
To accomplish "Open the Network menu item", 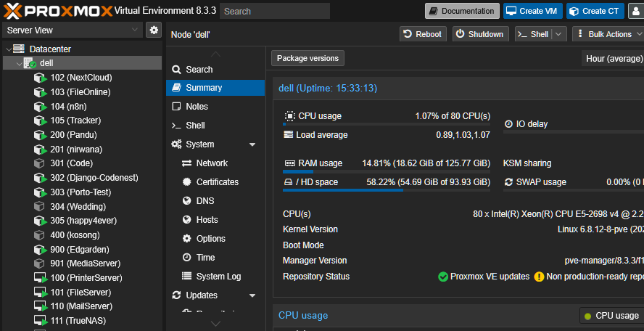I will pyautogui.click(x=215, y=163).
